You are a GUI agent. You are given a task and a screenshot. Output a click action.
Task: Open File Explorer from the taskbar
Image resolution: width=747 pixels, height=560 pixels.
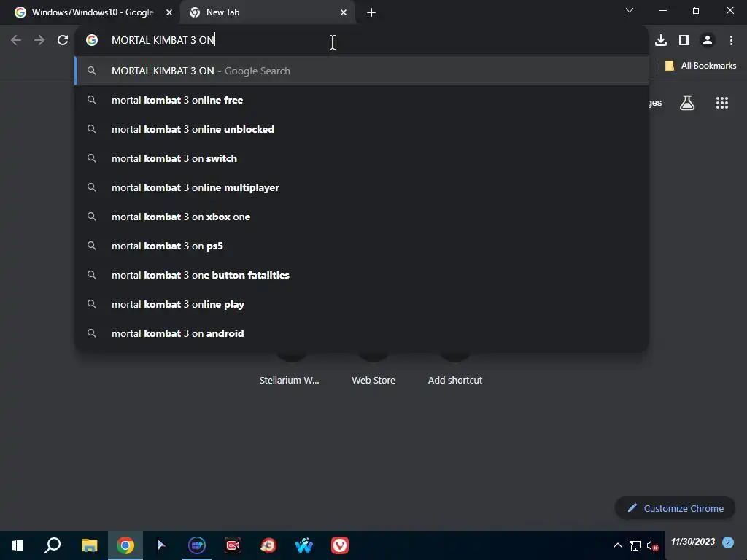pos(89,545)
